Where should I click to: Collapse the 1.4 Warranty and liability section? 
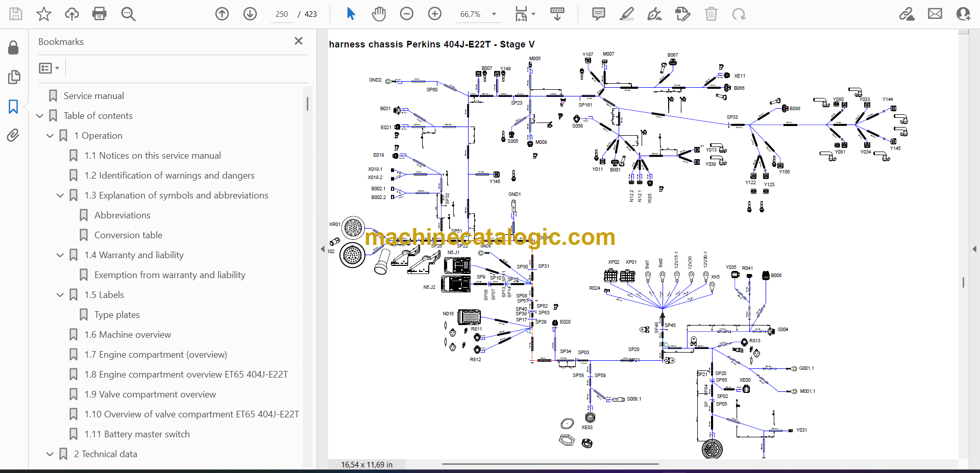[60, 255]
